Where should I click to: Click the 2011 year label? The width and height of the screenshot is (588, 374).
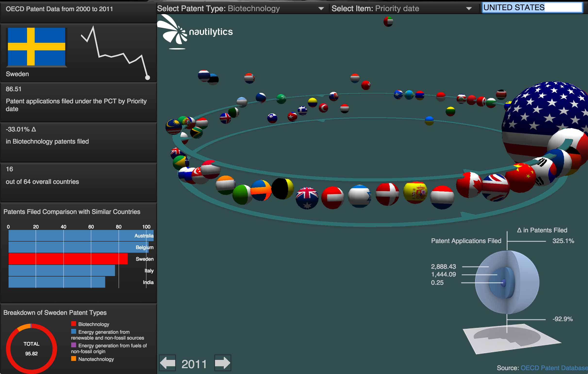[x=194, y=364]
